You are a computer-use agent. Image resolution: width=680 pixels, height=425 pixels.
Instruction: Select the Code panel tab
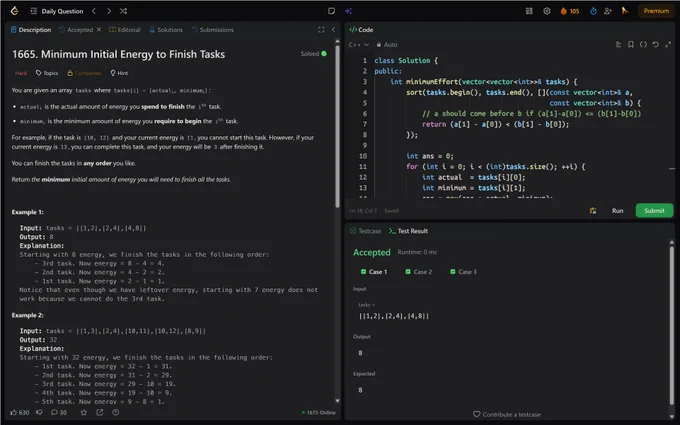[x=361, y=29]
